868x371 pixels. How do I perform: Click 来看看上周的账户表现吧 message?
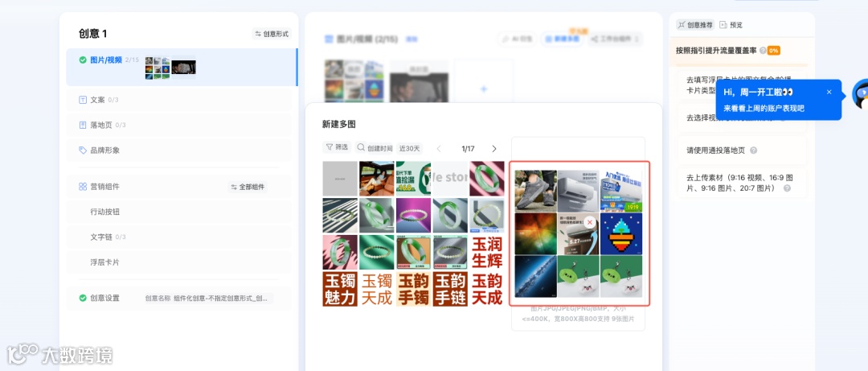pyautogui.click(x=764, y=109)
